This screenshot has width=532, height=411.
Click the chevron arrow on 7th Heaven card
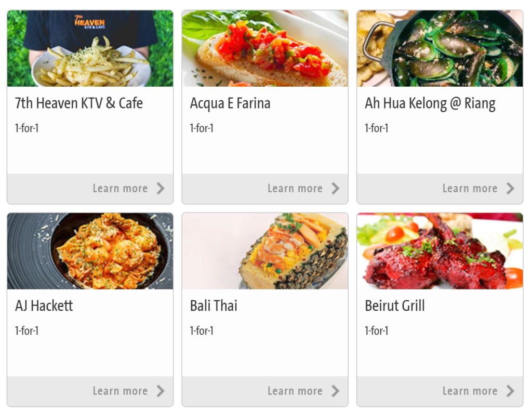161,189
